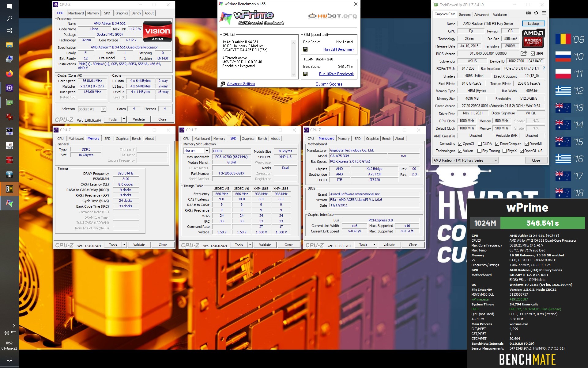This screenshot has height=368, width=588.
Task: Toggle the OpenGL 4.6 checkbox
Action: click(x=522, y=151)
